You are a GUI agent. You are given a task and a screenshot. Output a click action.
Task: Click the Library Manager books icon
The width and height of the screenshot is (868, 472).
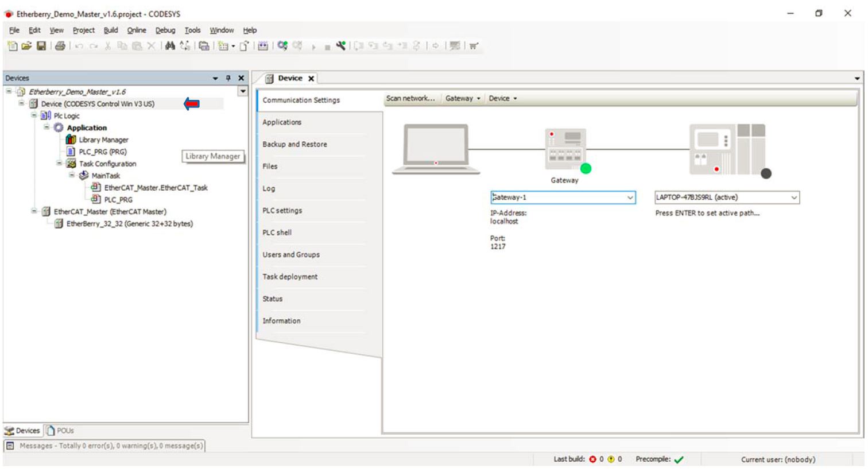(71, 140)
